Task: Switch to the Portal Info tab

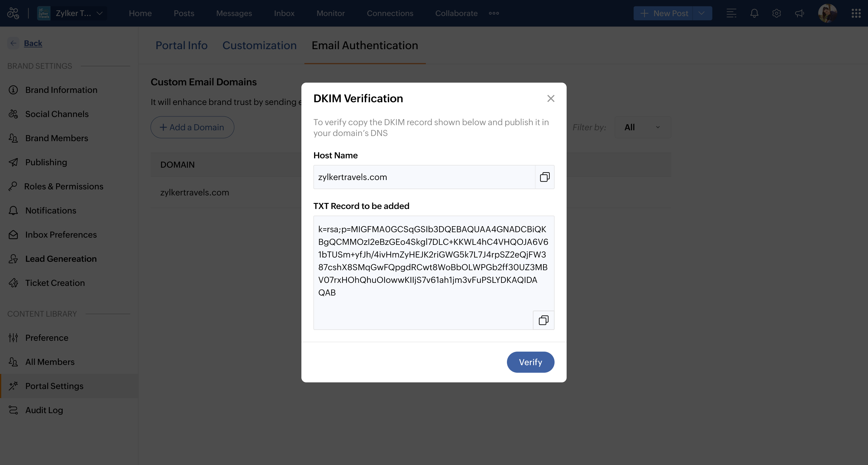Action: click(181, 46)
